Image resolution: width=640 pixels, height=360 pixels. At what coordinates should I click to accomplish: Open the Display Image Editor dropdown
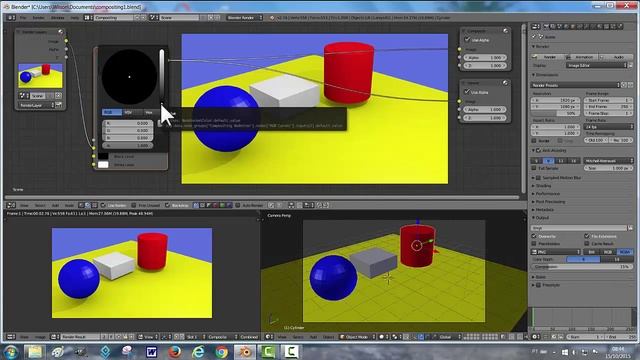(596, 65)
